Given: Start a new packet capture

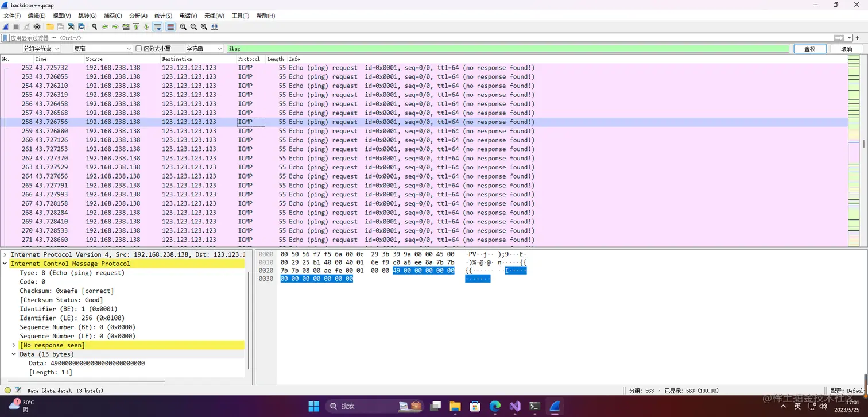Looking at the screenshot, I should pos(6,27).
